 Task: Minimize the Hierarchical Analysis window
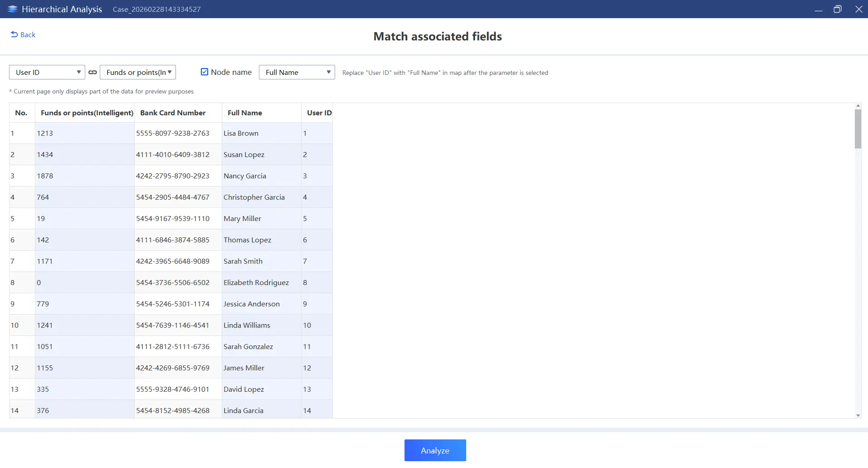point(818,9)
